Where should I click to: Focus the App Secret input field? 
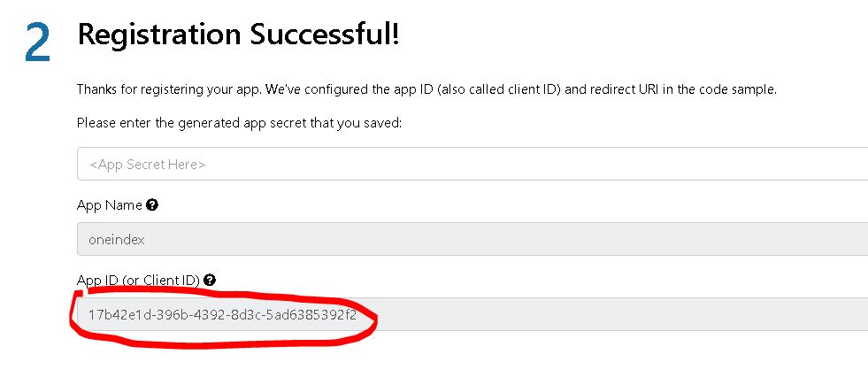point(472,164)
